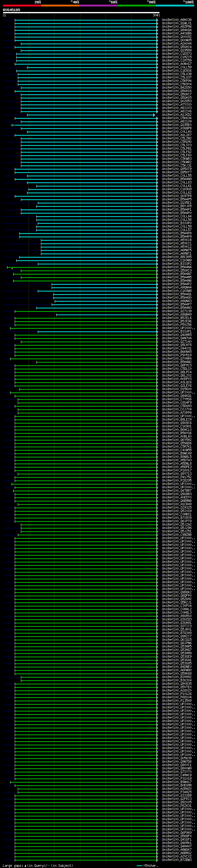Select hit label UniRef100_Q27139

point(177,311)
